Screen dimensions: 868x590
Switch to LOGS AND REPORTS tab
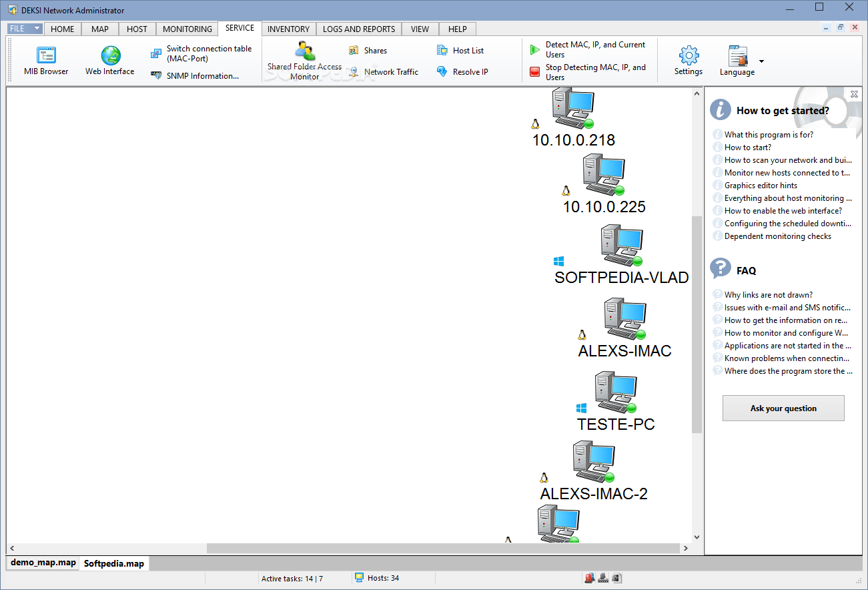[x=359, y=29]
